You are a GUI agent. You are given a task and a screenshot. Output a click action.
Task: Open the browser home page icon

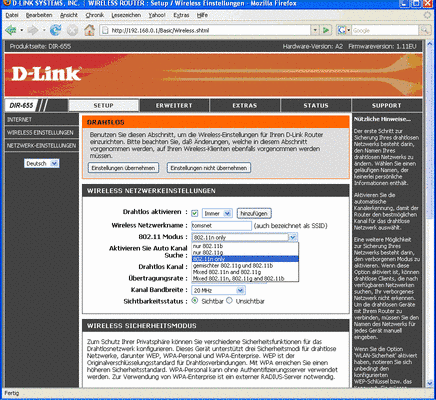89,30
